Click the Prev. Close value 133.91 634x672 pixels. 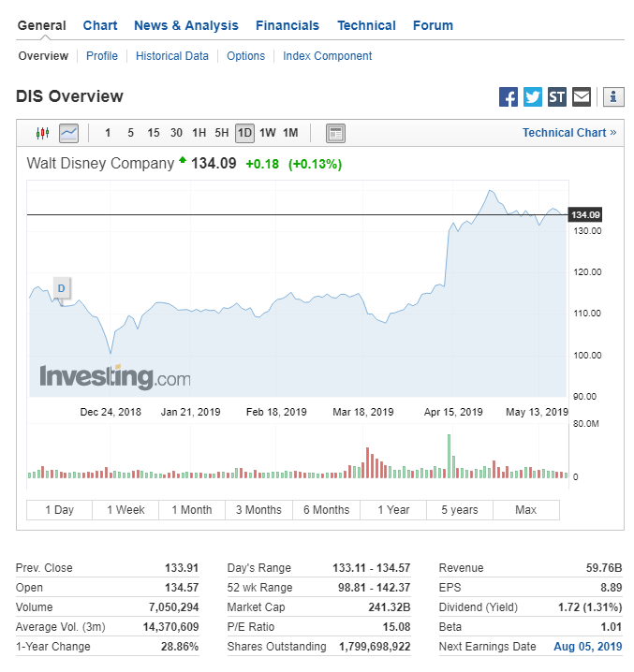(182, 568)
